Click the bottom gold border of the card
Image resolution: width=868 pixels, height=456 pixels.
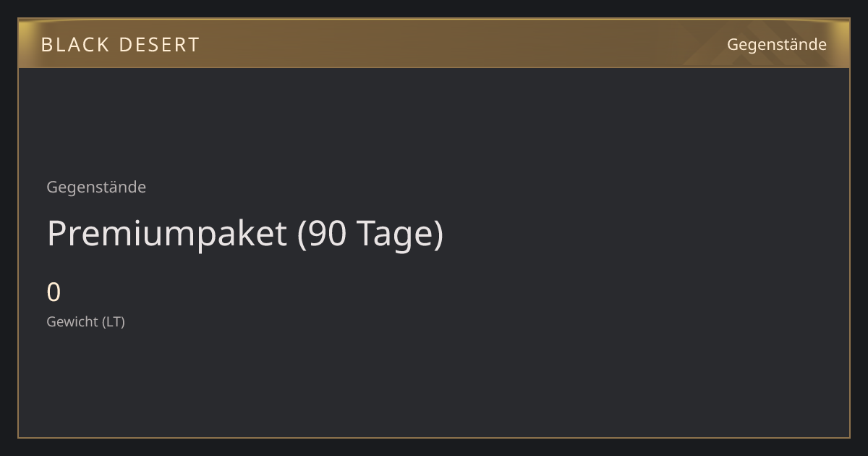[x=434, y=437]
